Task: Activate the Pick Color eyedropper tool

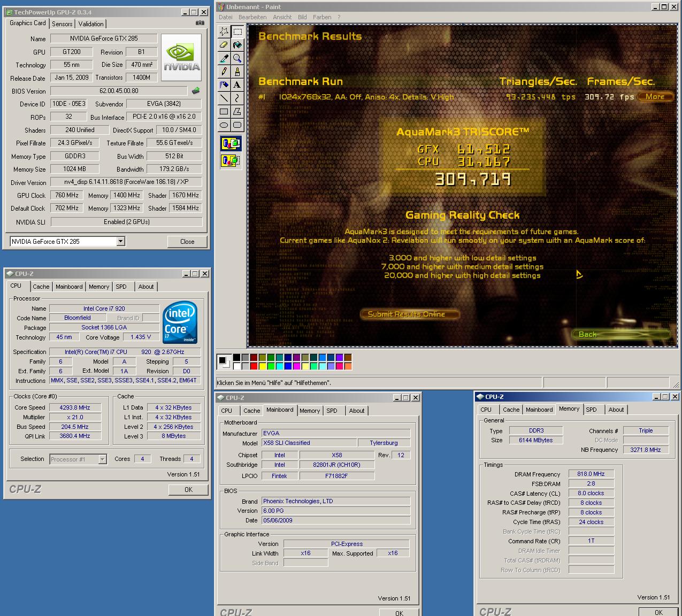Action: point(224,58)
